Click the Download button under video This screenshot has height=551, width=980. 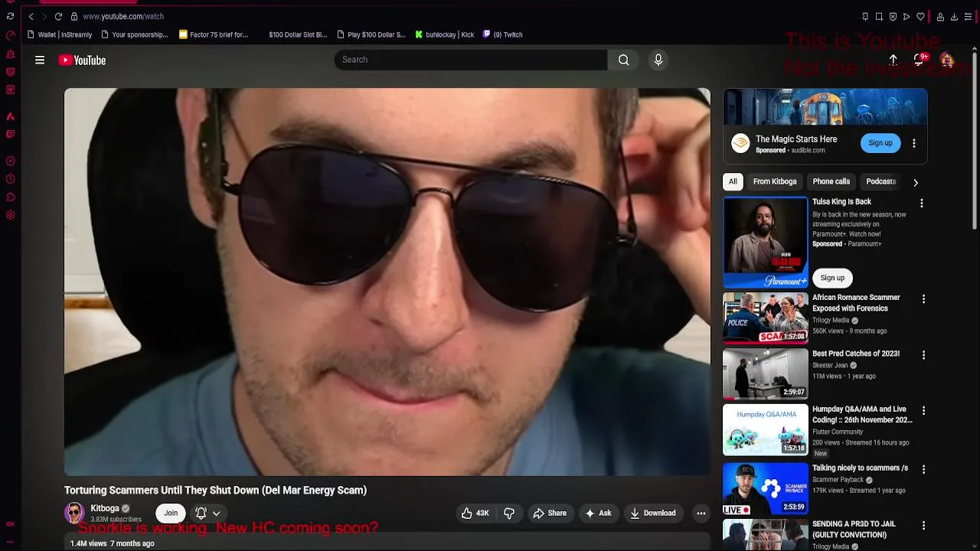coord(653,514)
